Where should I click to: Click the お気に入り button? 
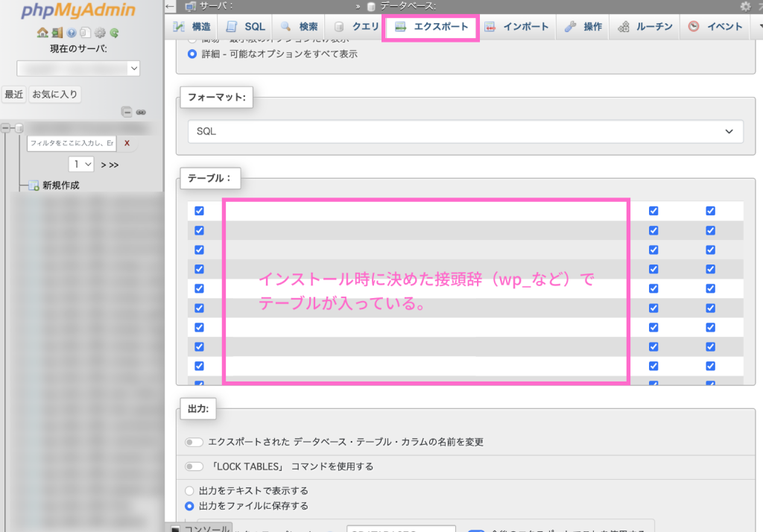(55, 95)
